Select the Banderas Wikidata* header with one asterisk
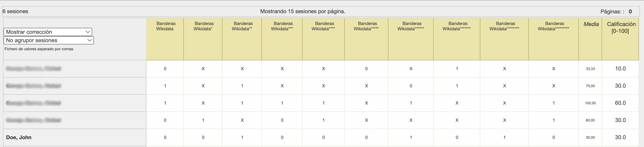 [x=204, y=26]
